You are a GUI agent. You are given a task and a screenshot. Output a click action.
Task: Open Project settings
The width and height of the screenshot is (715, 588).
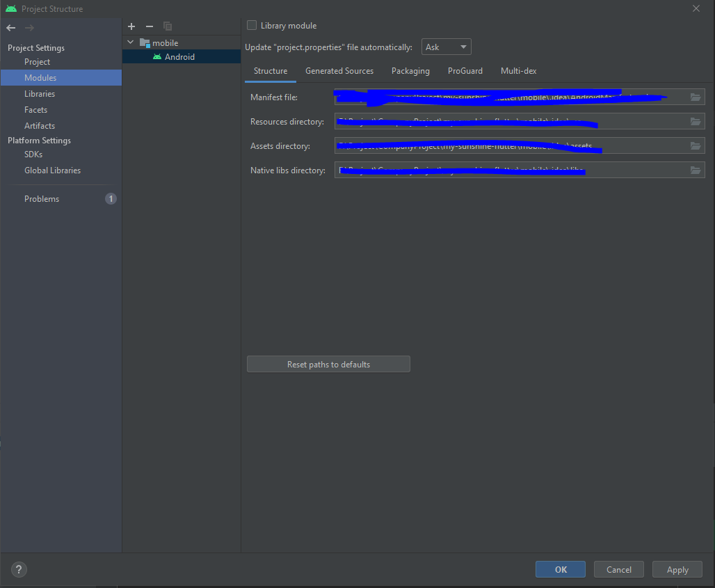point(37,61)
